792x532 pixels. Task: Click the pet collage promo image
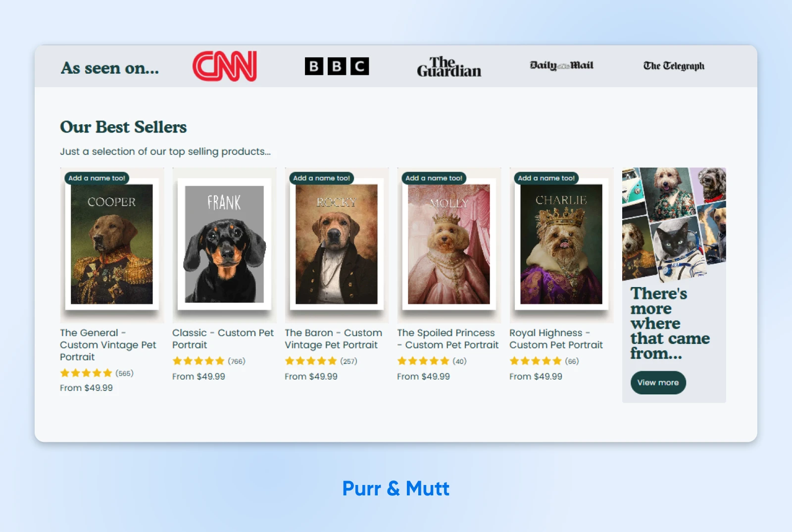674,224
